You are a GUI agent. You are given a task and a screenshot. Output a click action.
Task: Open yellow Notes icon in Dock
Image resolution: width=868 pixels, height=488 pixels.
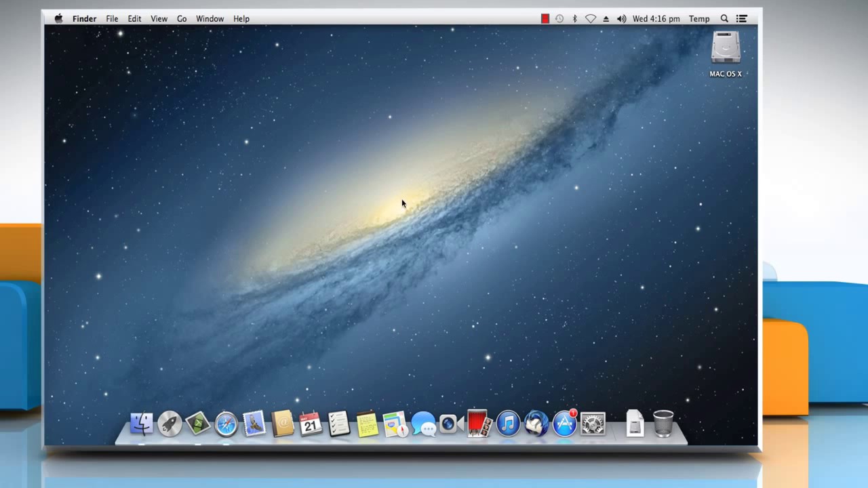pos(367,424)
